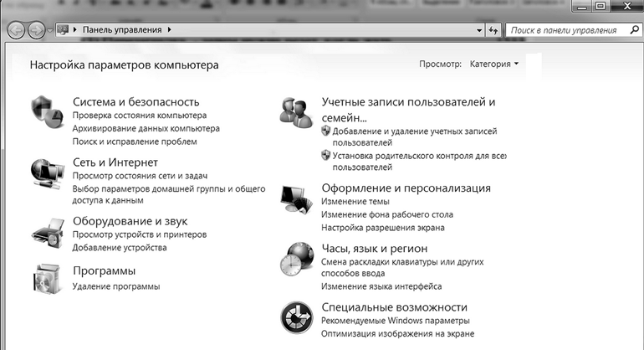Screen dimensions: 644x350
Task: Open the Clock, Language and Region globe-clock icon
Action: click(x=298, y=259)
